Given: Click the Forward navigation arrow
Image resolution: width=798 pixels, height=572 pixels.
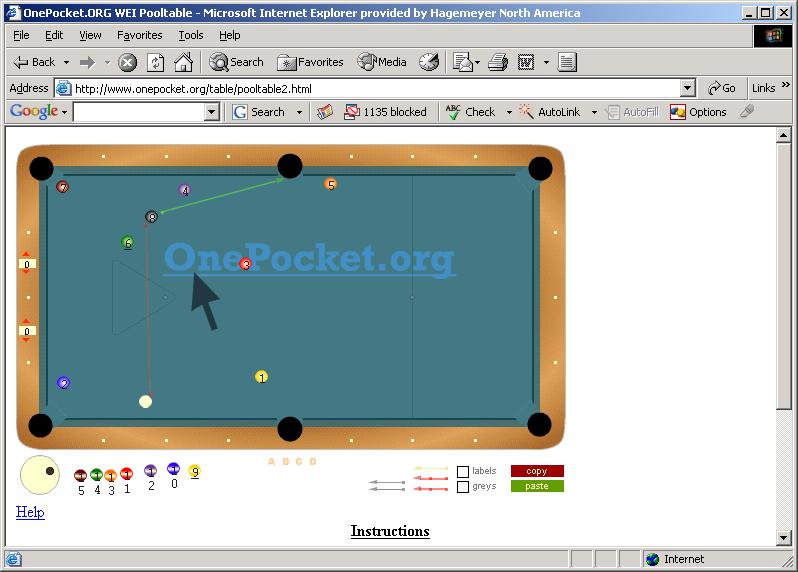Looking at the screenshot, I should pos(88,63).
